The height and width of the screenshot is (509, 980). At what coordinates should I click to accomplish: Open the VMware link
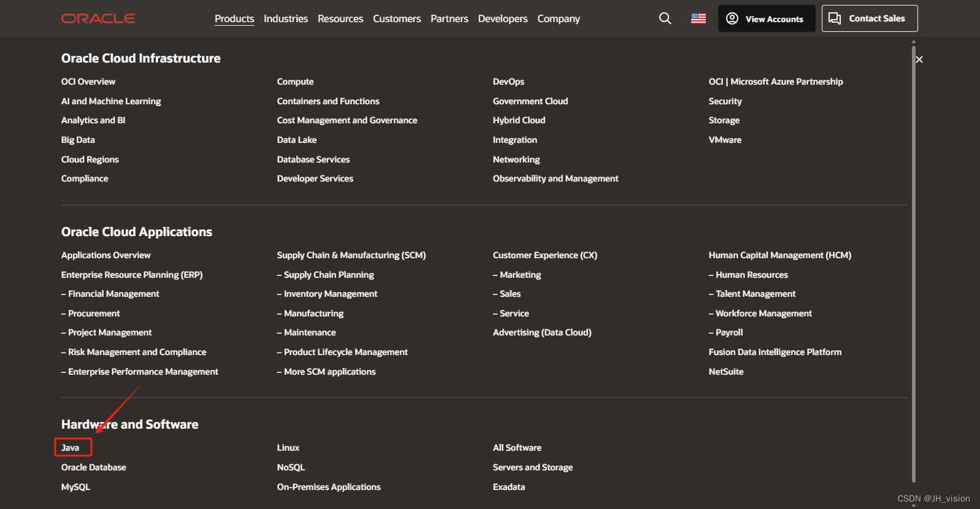(725, 140)
